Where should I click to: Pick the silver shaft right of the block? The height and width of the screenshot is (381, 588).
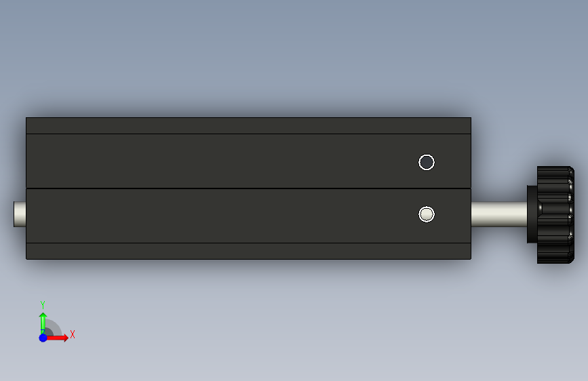tap(498, 214)
